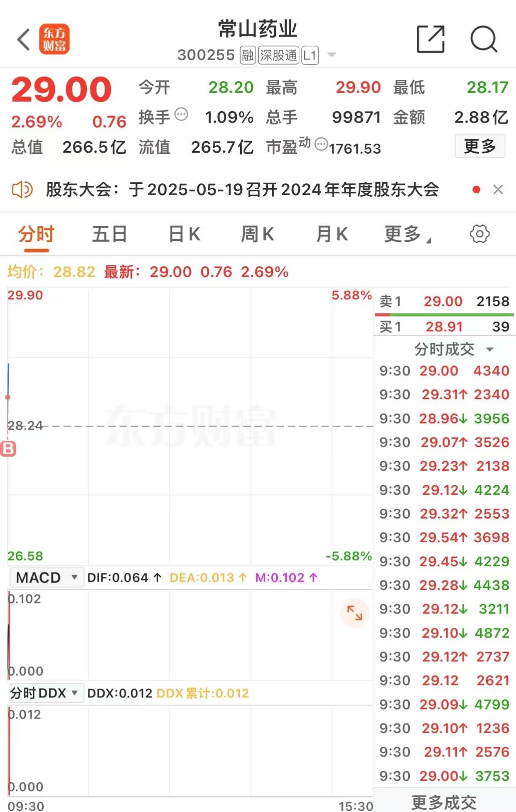Tap the 融 margin trading badge
This screenshot has width=516, height=812.
[248, 55]
